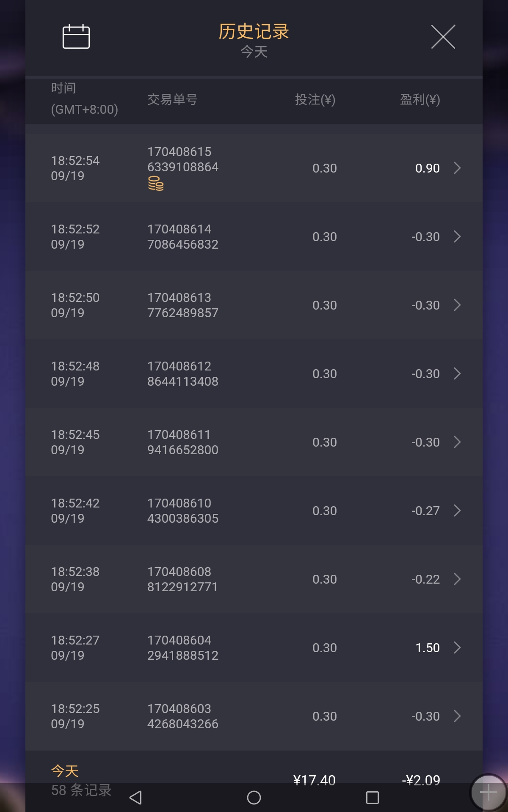Select the 18:52:25 record row
508x812 pixels.
click(x=254, y=716)
